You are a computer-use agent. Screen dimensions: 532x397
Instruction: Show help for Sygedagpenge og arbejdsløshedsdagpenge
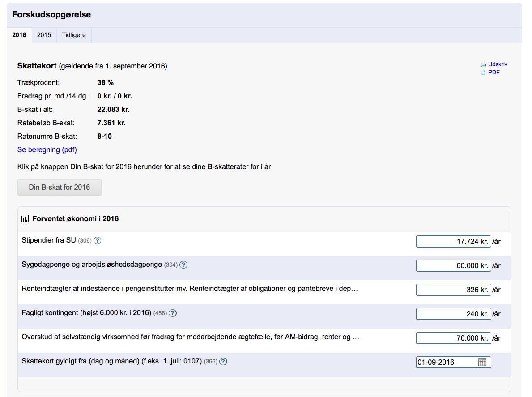pos(183,265)
